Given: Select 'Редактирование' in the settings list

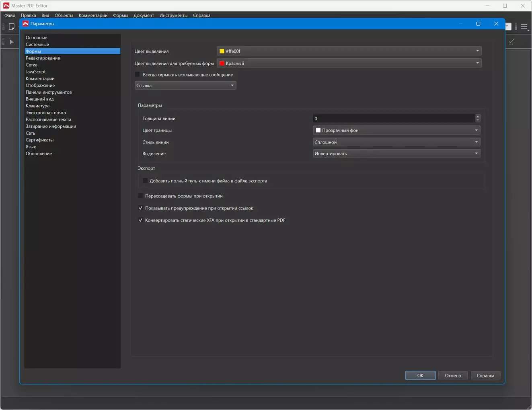Looking at the screenshot, I should point(43,58).
